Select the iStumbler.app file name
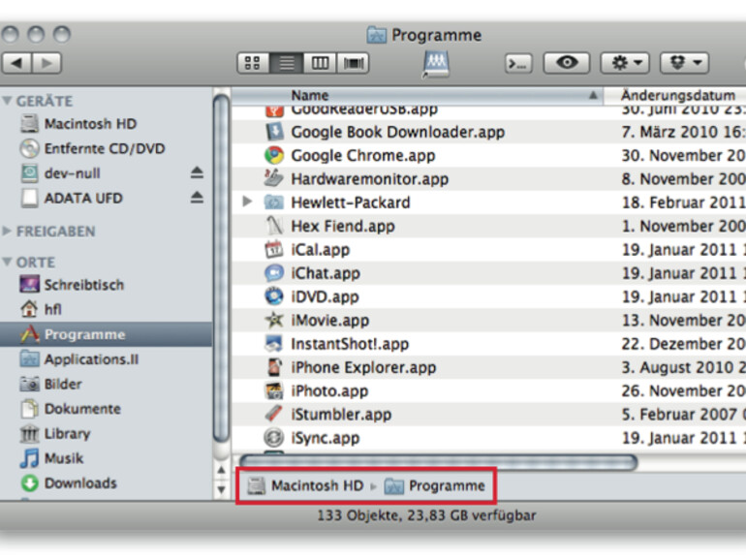Image resolution: width=746 pixels, height=560 pixels. [341, 415]
